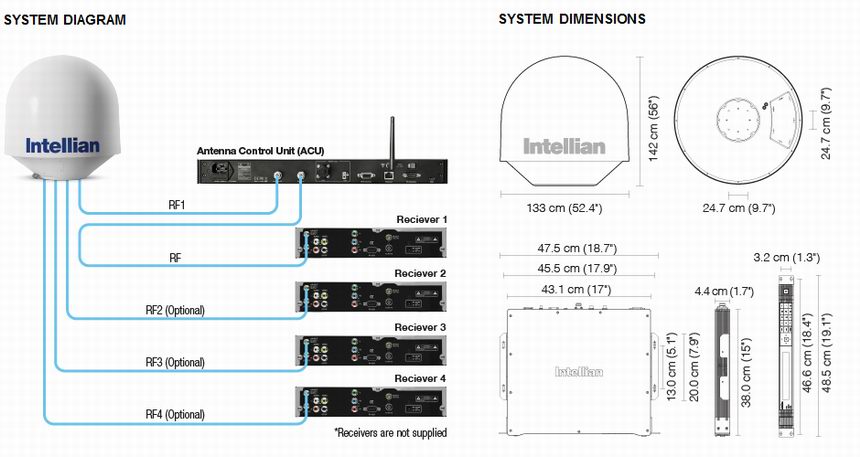The image size is (860, 457).
Task: Click the Reciever 4 label
Action: pos(420,379)
